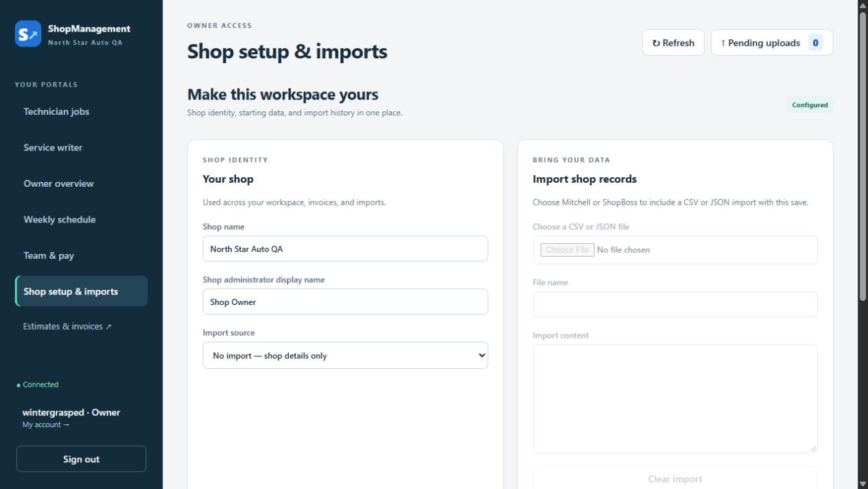Viewport: 868px width, 489px height.
Task: Click the ShopManagement logo icon
Action: 28,34
